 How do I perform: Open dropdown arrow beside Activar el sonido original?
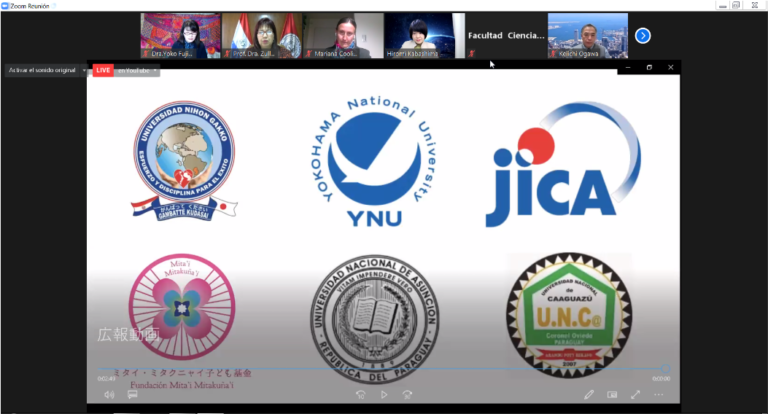click(x=84, y=70)
